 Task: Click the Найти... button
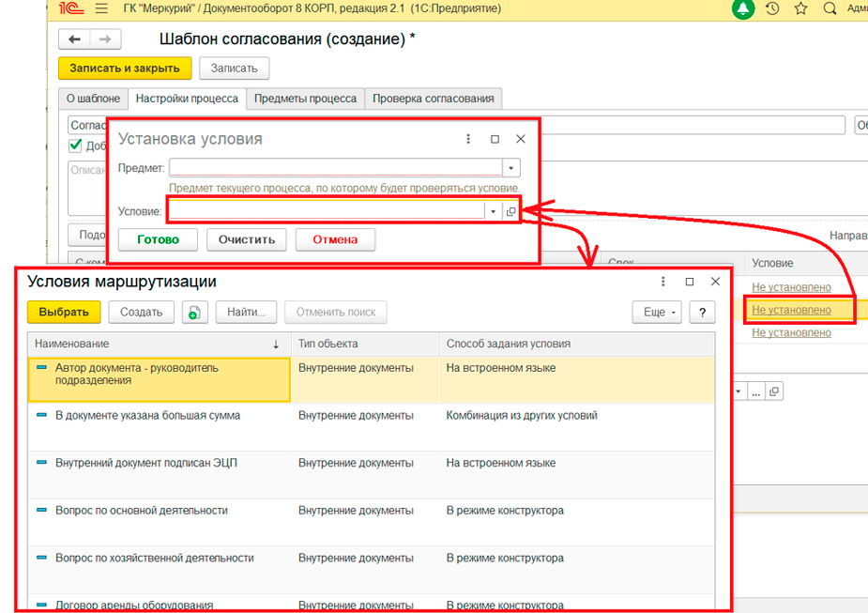tap(246, 313)
